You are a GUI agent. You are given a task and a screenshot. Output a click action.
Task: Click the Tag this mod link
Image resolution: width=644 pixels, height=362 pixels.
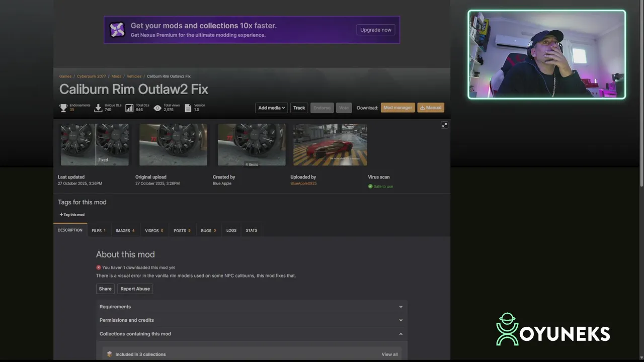(72, 215)
